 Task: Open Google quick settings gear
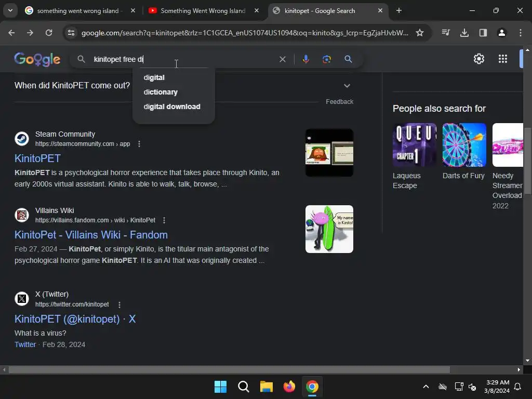478,59
